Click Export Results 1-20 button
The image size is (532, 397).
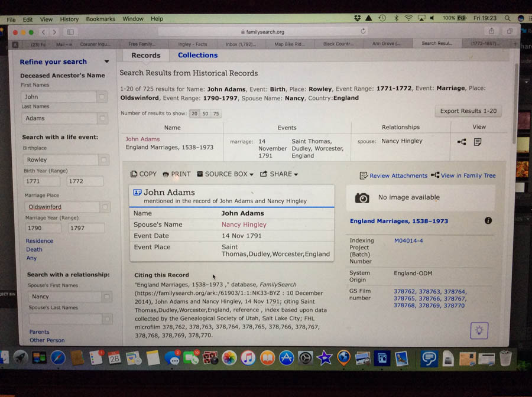468,111
